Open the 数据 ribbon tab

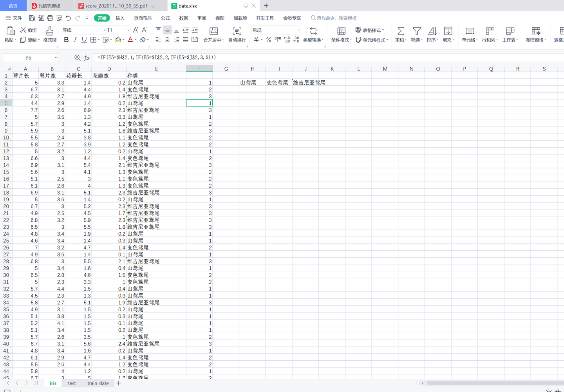pyautogui.click(x=183, y=18)
